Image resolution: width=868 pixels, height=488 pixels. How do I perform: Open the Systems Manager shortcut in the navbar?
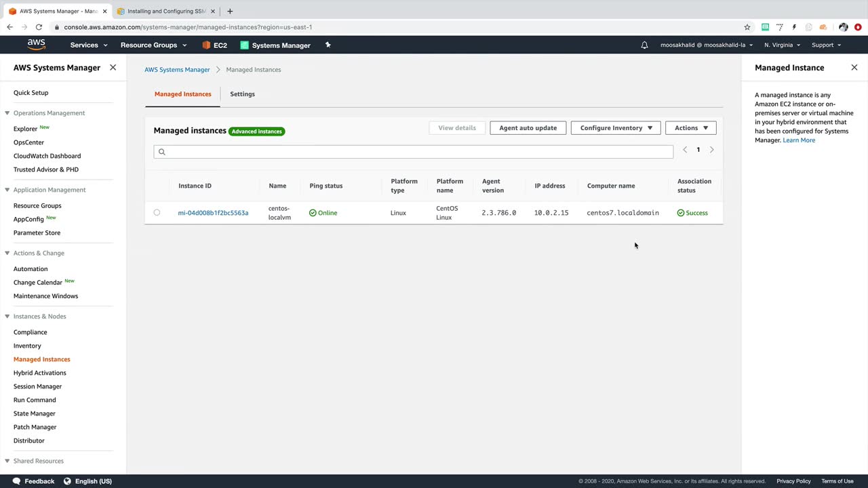(x=275, y=45)
